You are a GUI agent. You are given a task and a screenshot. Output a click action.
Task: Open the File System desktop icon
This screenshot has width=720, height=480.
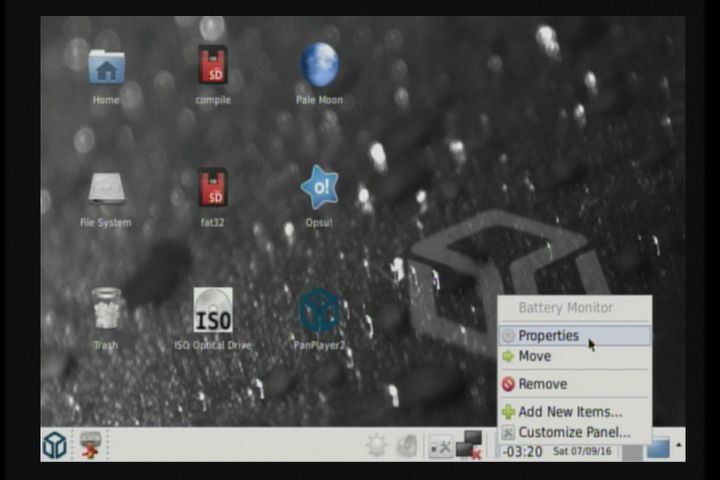click(x=106, y=190)
